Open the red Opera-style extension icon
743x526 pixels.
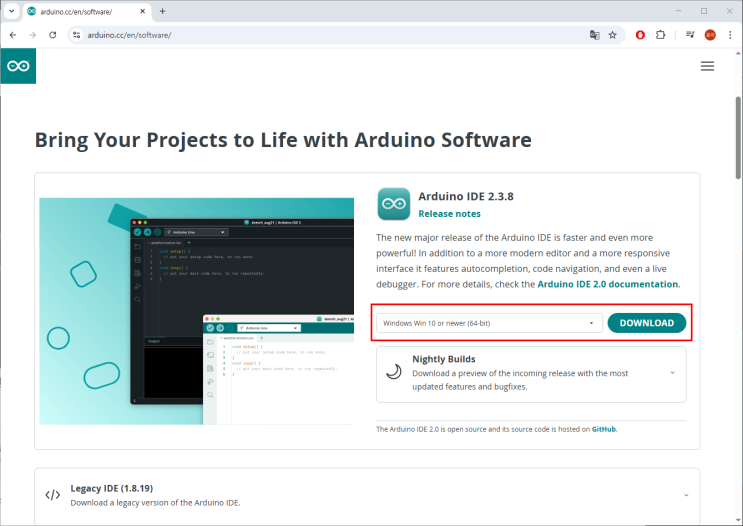(x=640, y=35)
